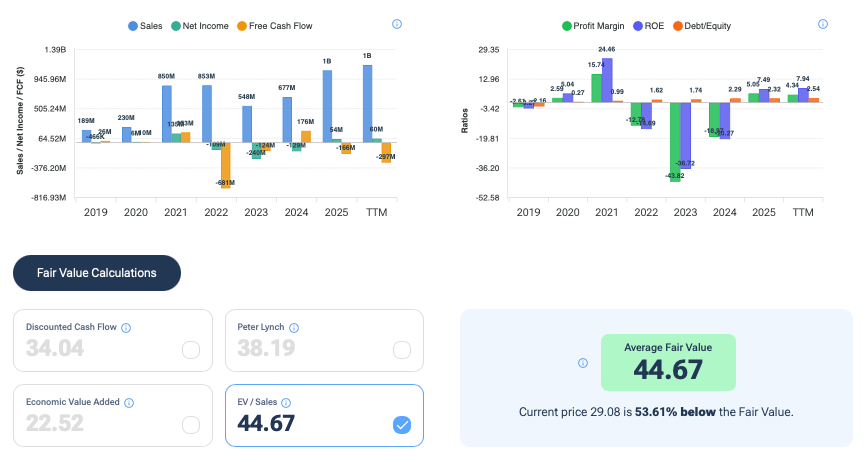Toggle ROE legend item
Screen dimensions: 868x462
649,26
